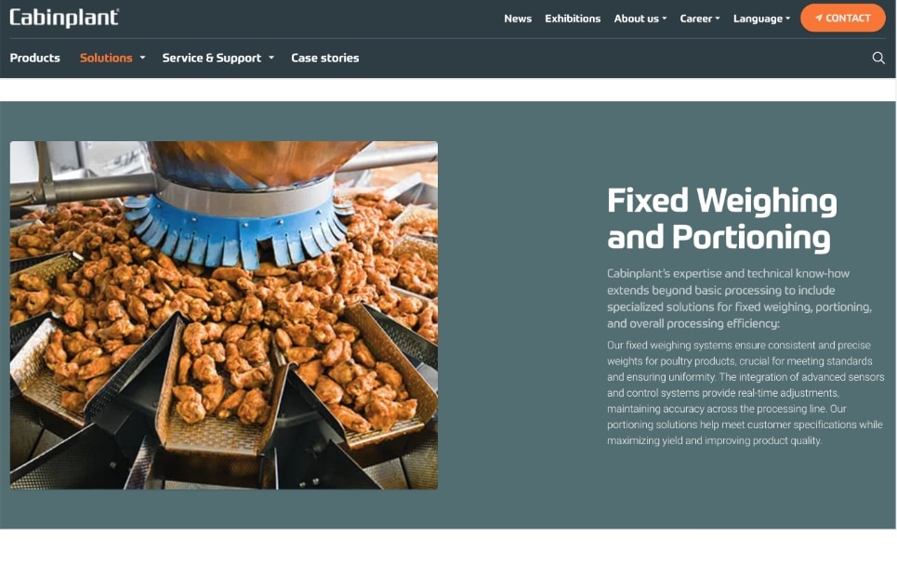Open the Exhibitions link
The image size is (897, 588).
[x=573, y=19]
